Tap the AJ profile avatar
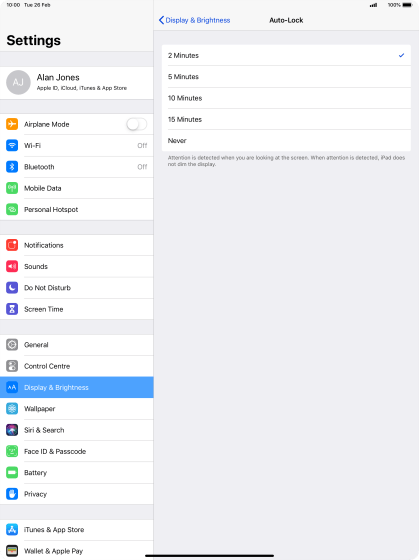The image size is (419, 560). pyautogui.click(x=18, y=82)
